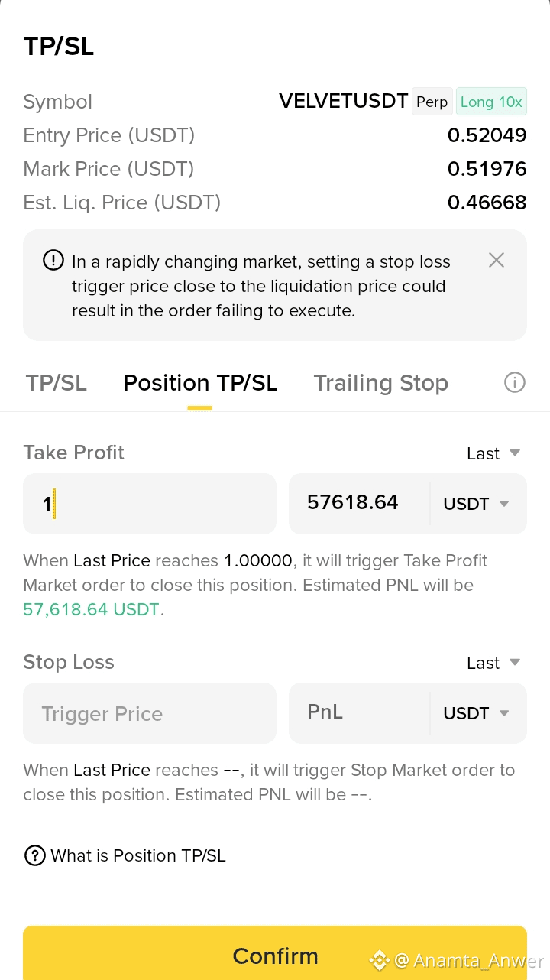Open the Stop Loss Last price type dropdown
Screen dimensions: 550x980
[x=493, y=663]
